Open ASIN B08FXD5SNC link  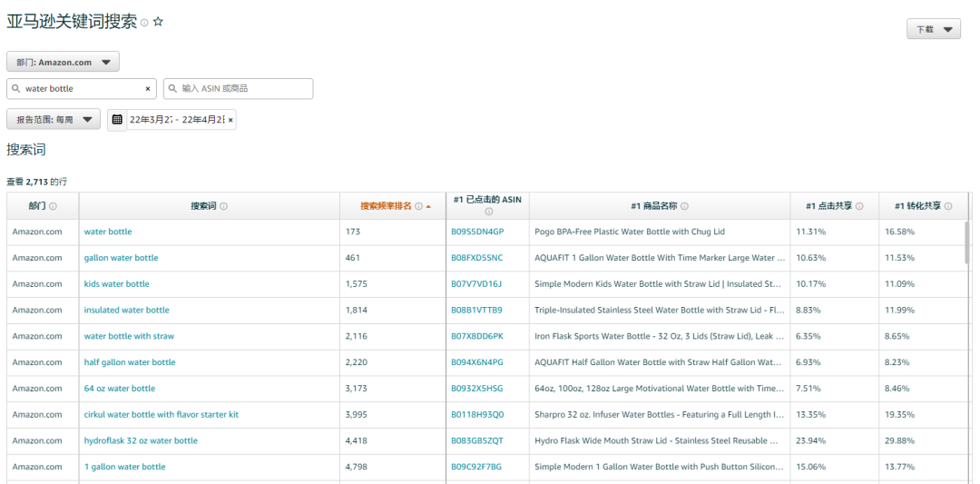click(x=477, y=258)
